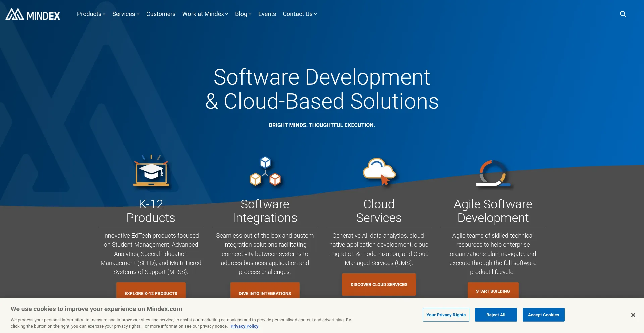Click Start Building
Screen dimensions: 644x333
(493, 291)
